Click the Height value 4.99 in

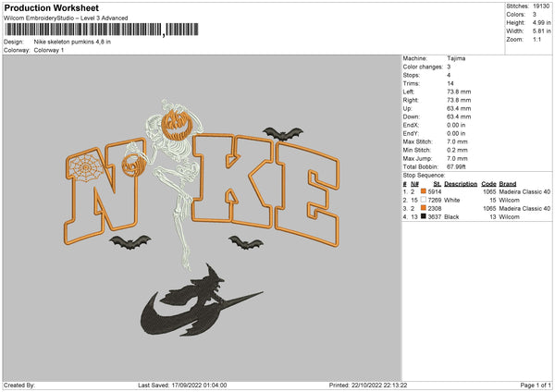(541, 22)
